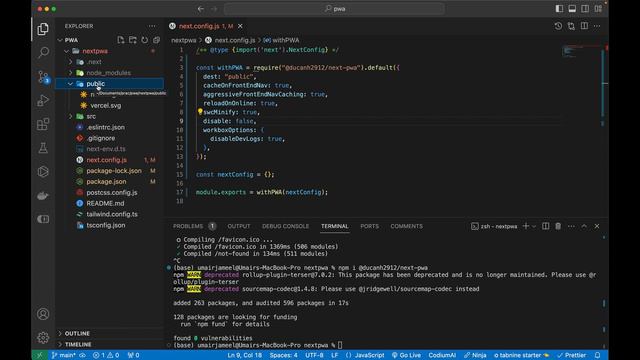Switch to the Problems tab
Screen dimensions: 640x360
point(188,226)
